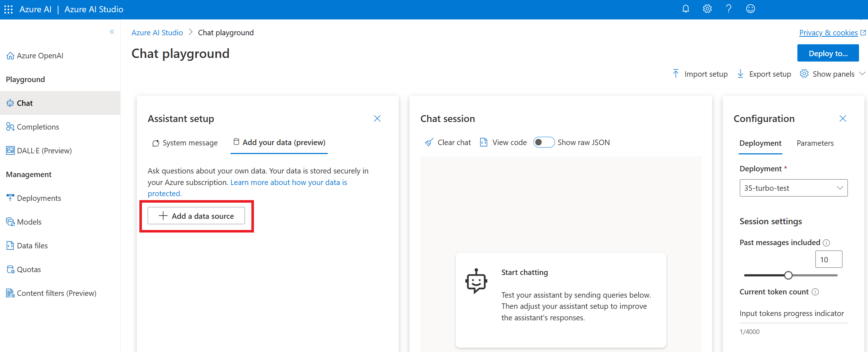Click Azure AI Studio header title
Image resolution: width=868 pixels, height=352 pixels.
pos(94,9)
